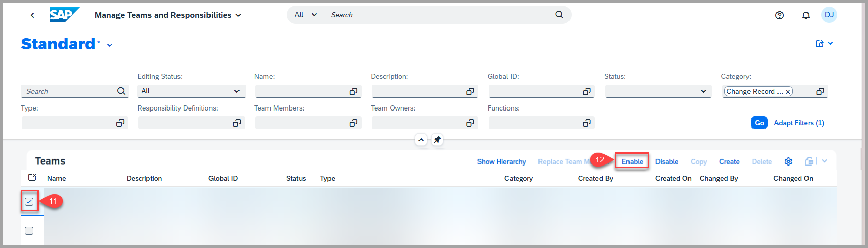868x248 pixels.
Task: Open the Status filter dropdown
Action: (x=703, y=91)
